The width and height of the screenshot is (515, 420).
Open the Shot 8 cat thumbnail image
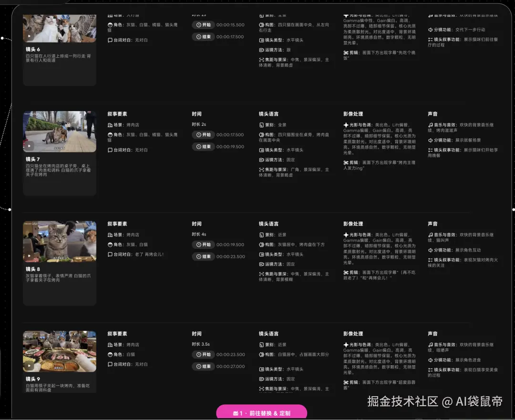click(x=60, y=241)
